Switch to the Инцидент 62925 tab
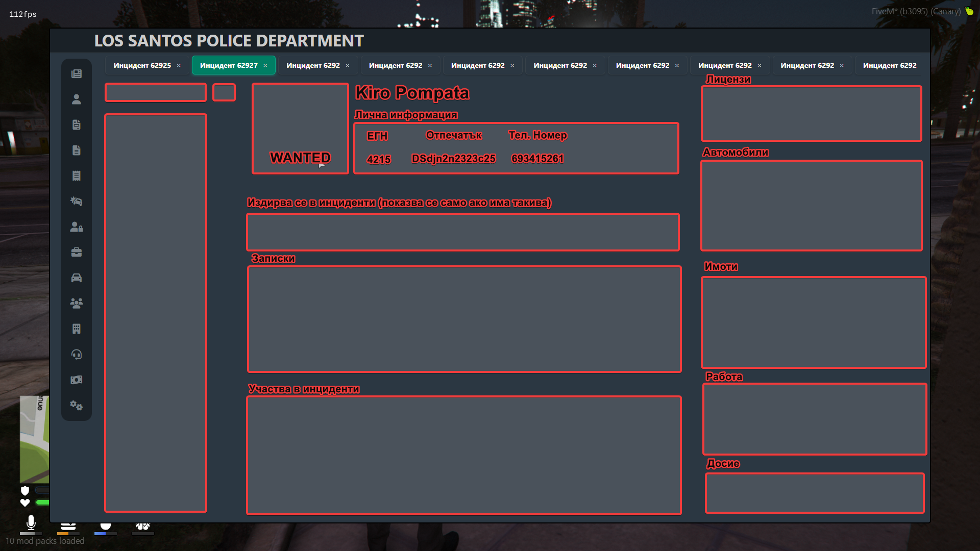 [142, 65]
